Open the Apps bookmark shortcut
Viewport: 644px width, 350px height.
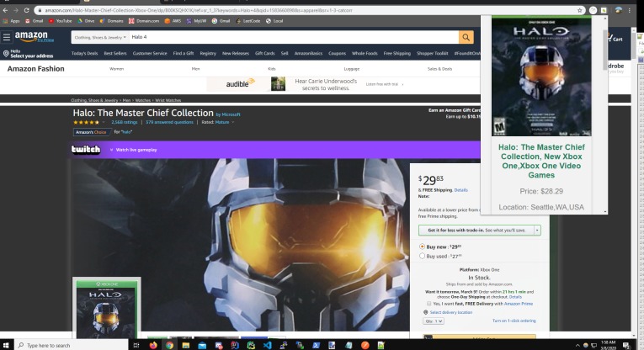12,21
